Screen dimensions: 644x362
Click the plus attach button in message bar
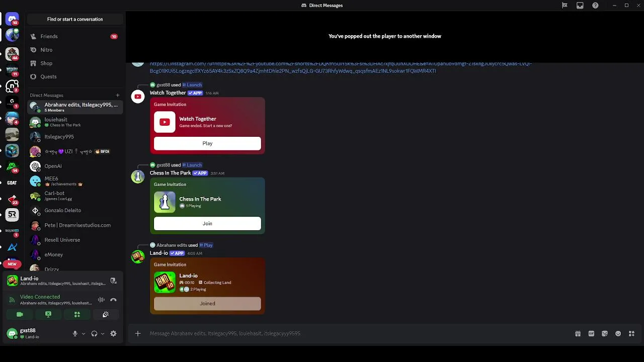(137, 333)
